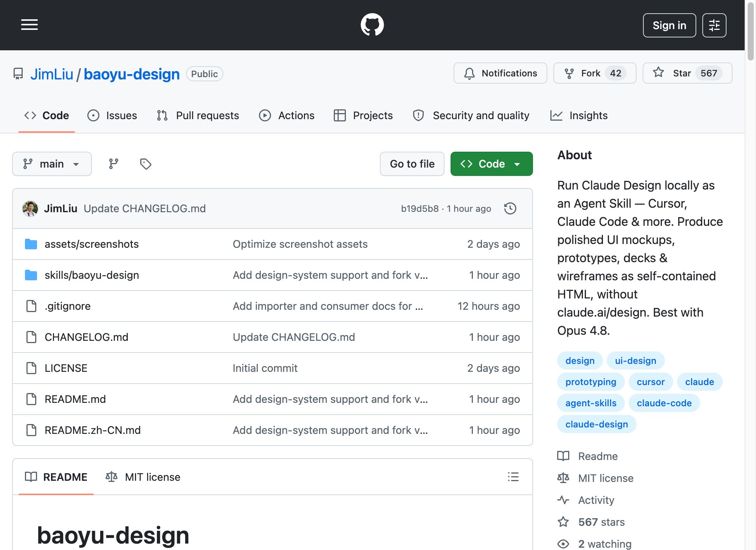Open the Insights tab

click(x=579, y=115)
